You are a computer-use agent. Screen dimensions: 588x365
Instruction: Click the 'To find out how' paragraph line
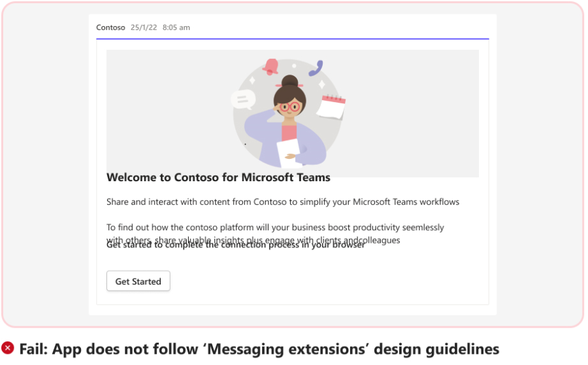275,228
